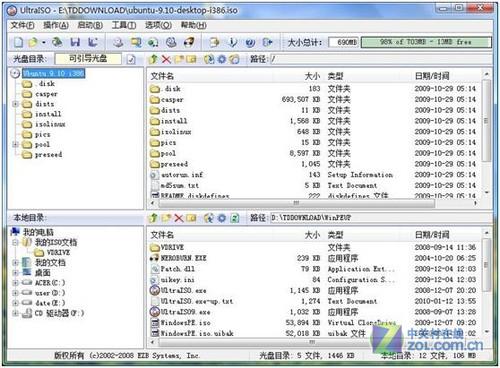This screenshot has height=368, width=500.
Task: Click red X delete icon in local toolbar
Action: [179, 218]
